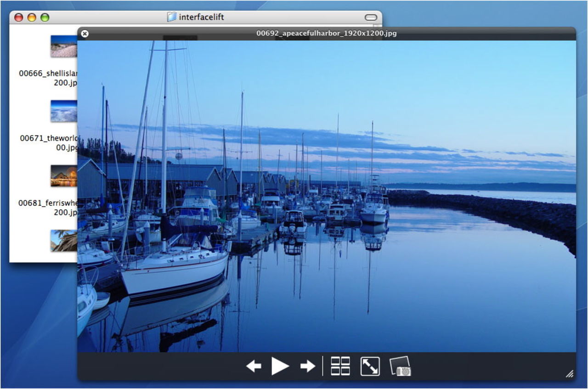The image size is (588, 389).
Task: Toggle the Finder toolbar with the pill button
Action: pyautogui.click(x=371, y=17)
